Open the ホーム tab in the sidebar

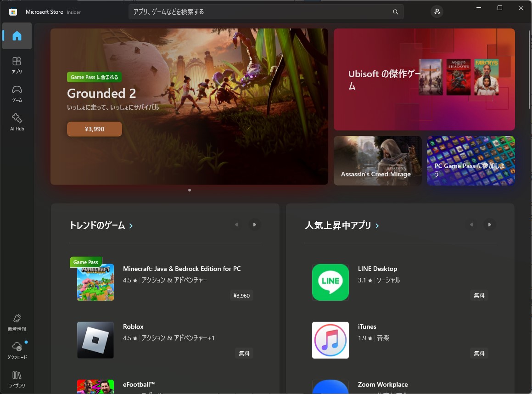click(x=17, y=36)
